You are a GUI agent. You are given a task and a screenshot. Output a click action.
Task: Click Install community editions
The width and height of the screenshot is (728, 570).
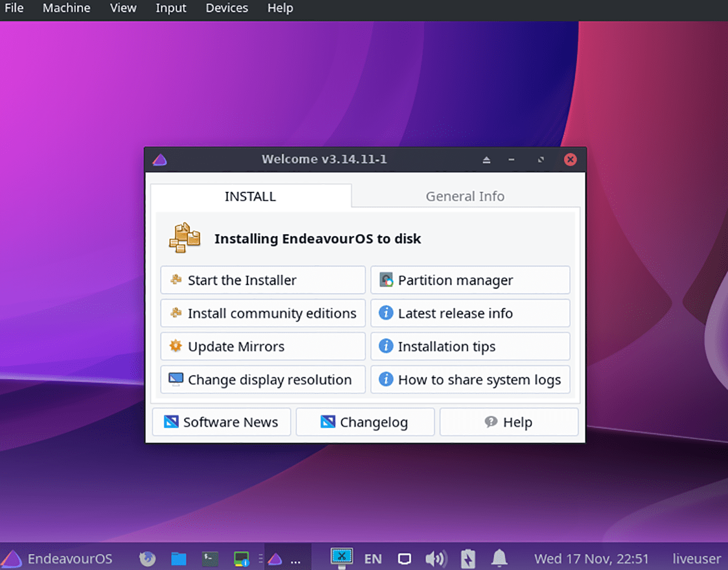pyautogui.click(x=263, y=313)
